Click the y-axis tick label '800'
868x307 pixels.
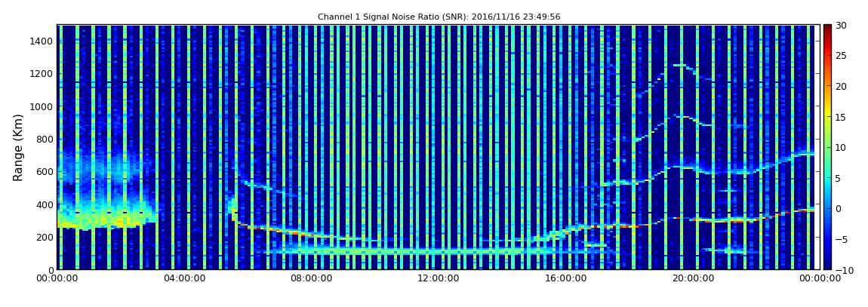click(x=45, y=139)
